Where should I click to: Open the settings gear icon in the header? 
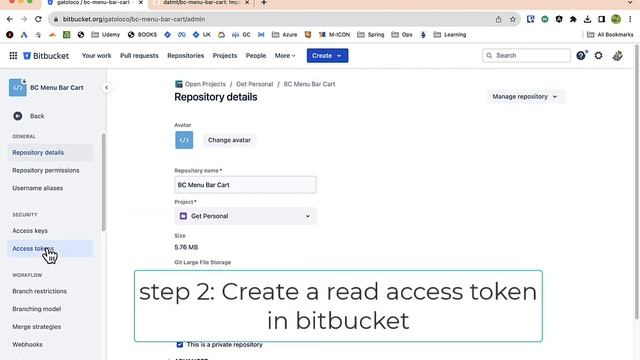598,56
